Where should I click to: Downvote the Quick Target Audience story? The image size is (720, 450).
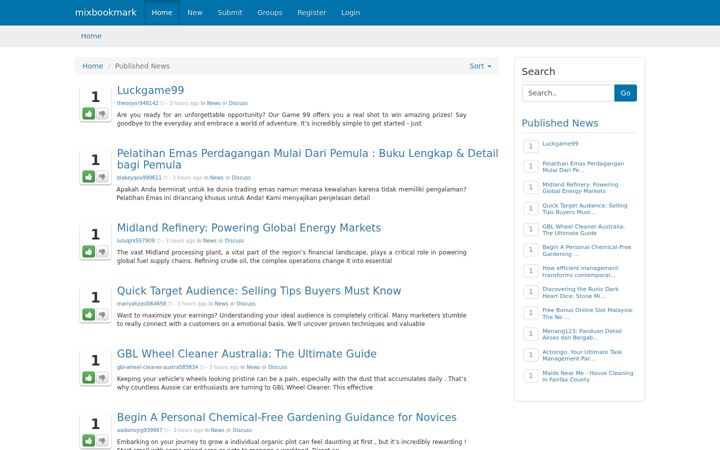pyautogui.click(x=102, y=315)
